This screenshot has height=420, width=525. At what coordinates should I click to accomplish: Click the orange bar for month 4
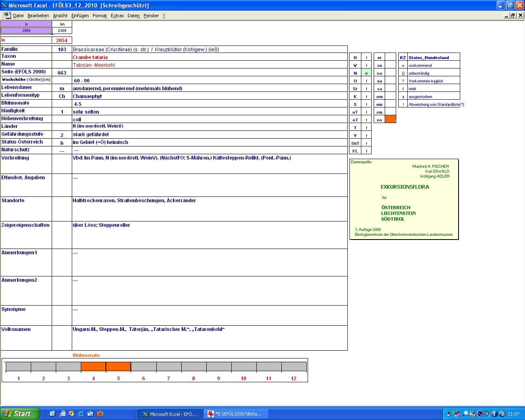tap(94, 366)
